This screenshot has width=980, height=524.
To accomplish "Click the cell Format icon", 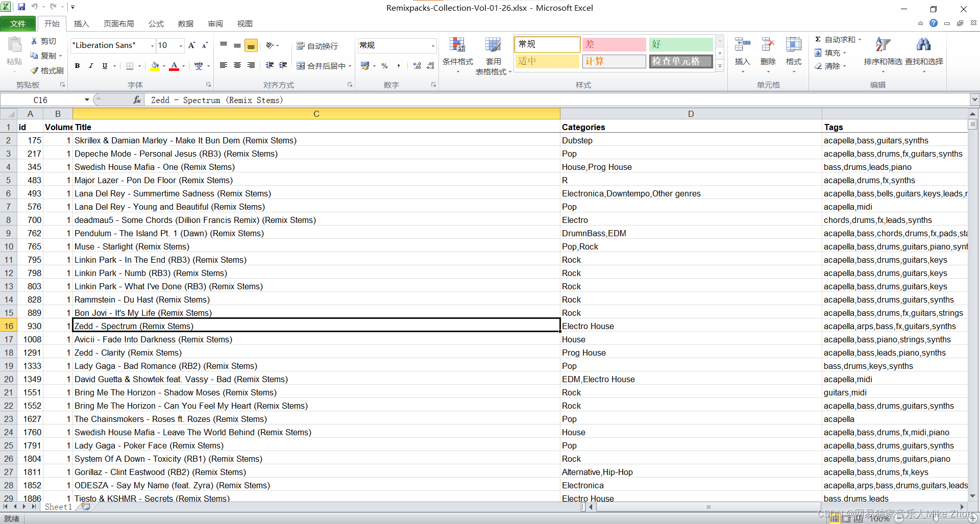I will (x=793, y=45).
